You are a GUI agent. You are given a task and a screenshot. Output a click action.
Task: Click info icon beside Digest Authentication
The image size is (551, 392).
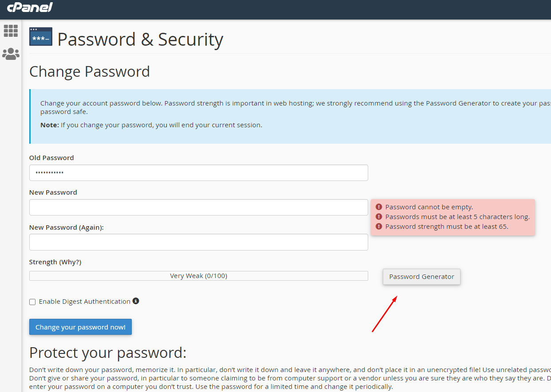(x=136, y=301)
